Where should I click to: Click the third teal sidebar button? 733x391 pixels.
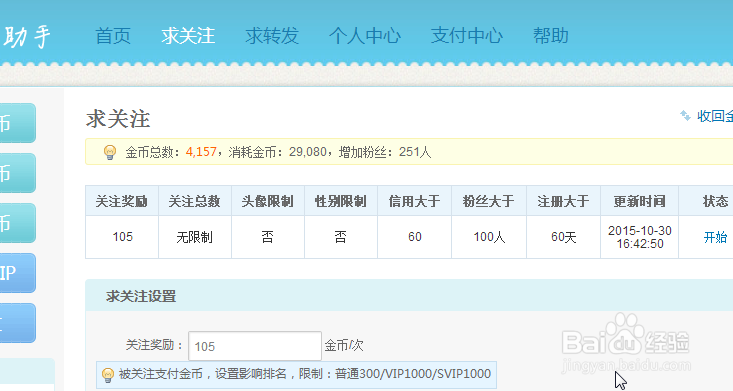point(18,223)
